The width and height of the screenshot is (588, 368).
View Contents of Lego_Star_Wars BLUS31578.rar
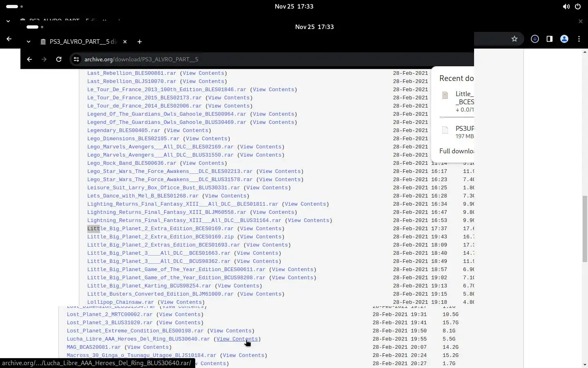pos(280,180)
